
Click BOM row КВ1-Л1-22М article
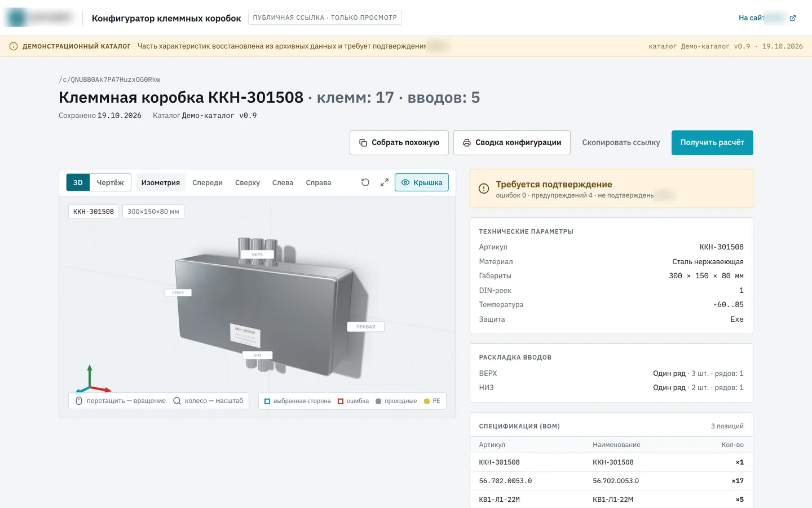pos(500,500)
